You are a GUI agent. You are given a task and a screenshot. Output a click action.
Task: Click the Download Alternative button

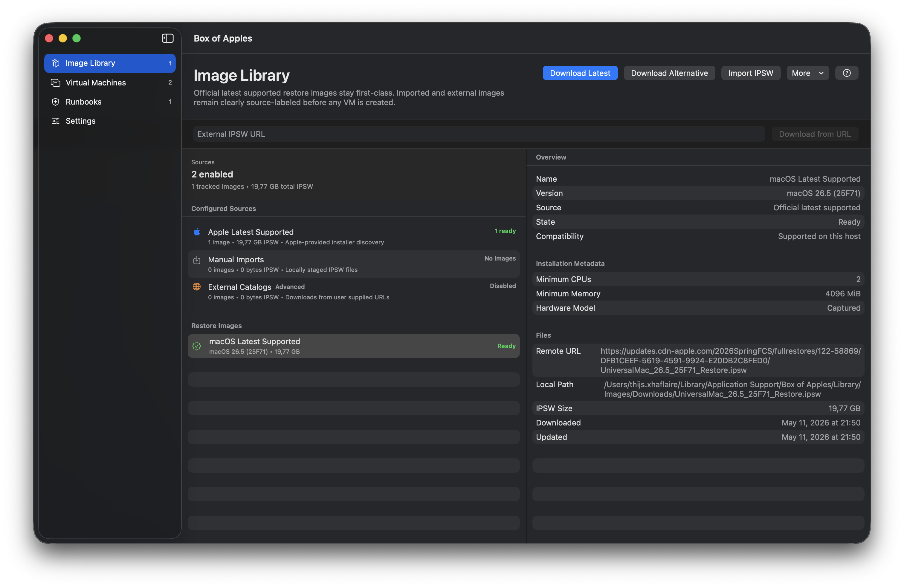(669, 73)
